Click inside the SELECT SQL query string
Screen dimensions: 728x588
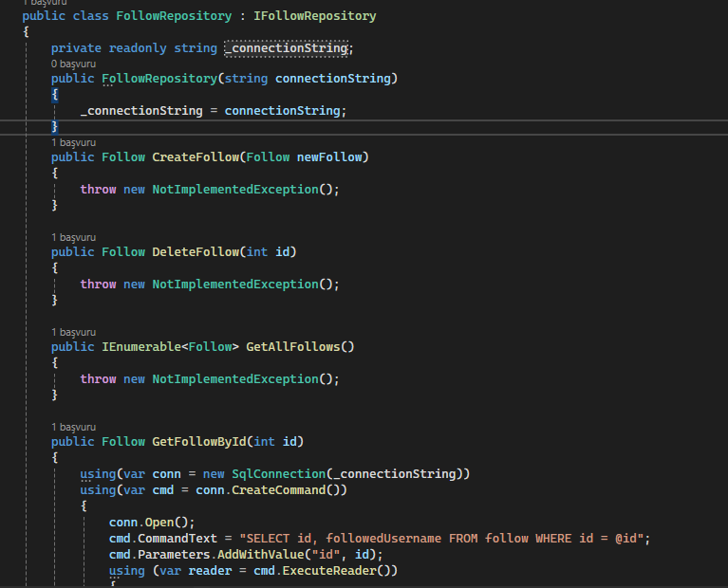pyautogui.click(x=441, y=539)
